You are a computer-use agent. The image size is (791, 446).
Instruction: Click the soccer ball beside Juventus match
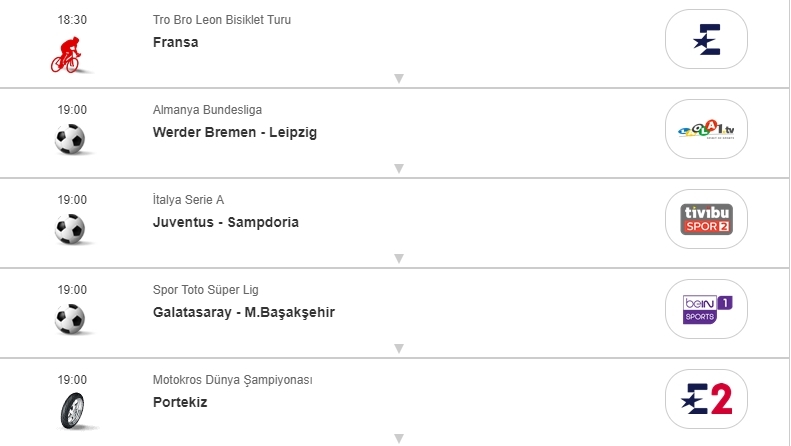click(71, 229)
